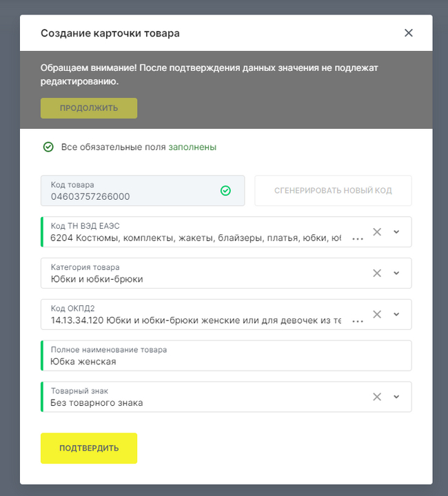Open the Товарный знак dropdown
Image resolution: width=448 pixels, height=496 pixels.
[x=396, y=397]
